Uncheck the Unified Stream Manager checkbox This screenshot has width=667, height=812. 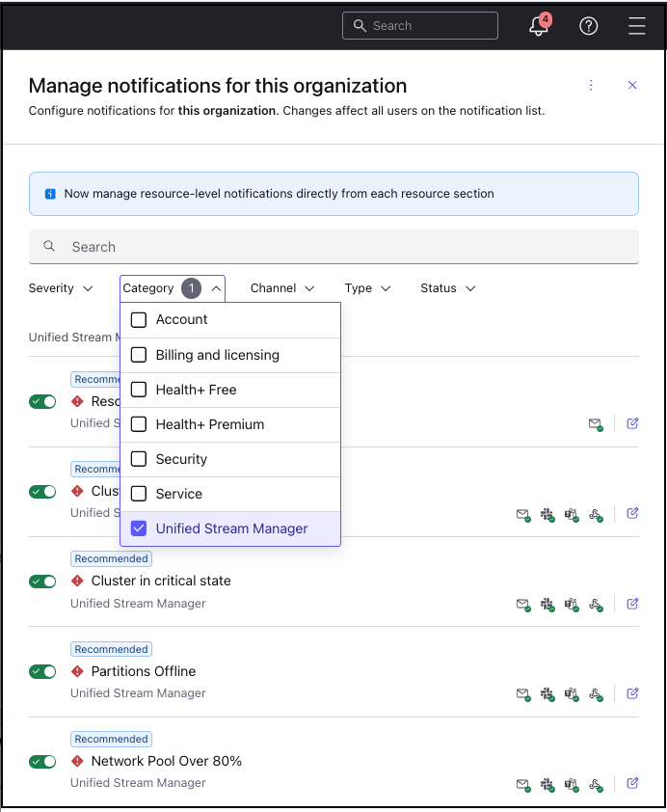pyautogui.click(x=139, y=528)
